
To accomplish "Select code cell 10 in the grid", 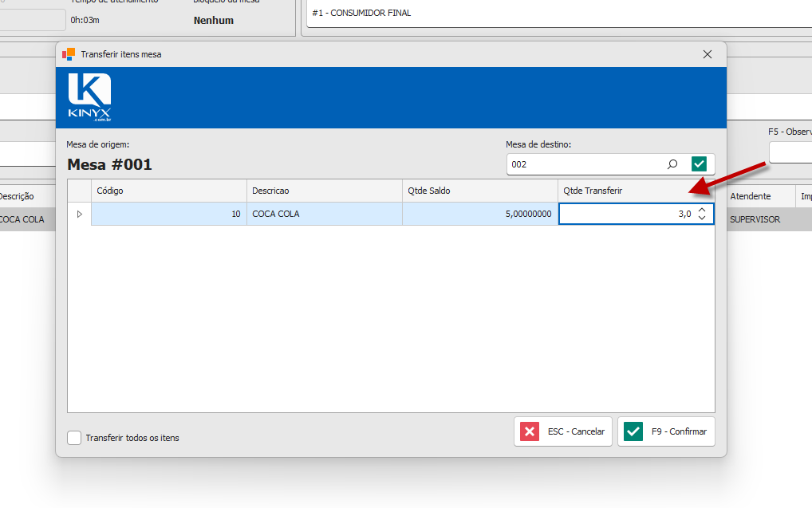I will click(x=169, y=214).
